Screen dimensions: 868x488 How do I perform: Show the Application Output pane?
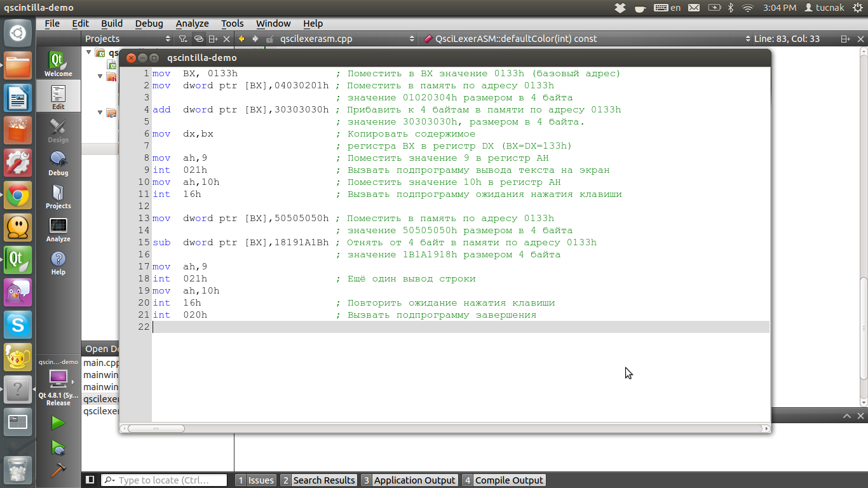(409, 480)
